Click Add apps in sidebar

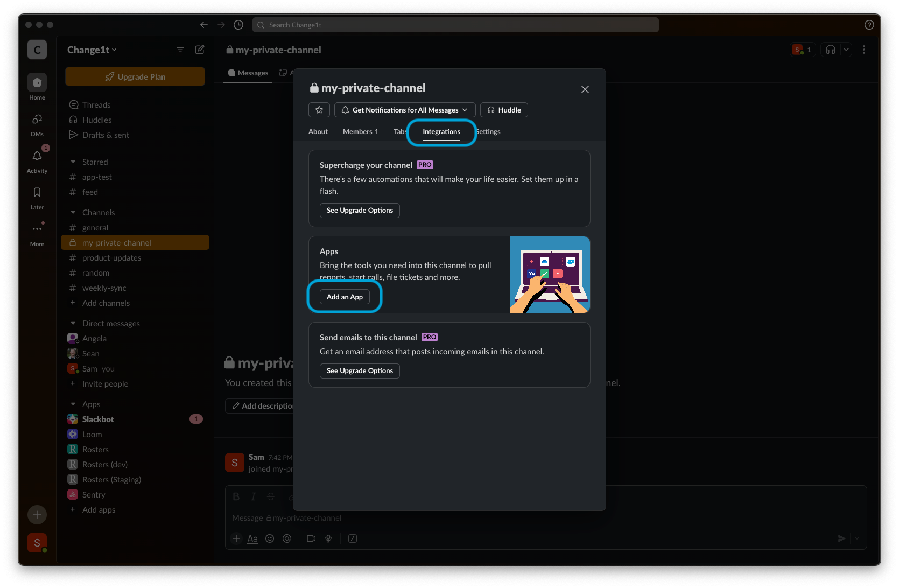(x=135, y=509)
